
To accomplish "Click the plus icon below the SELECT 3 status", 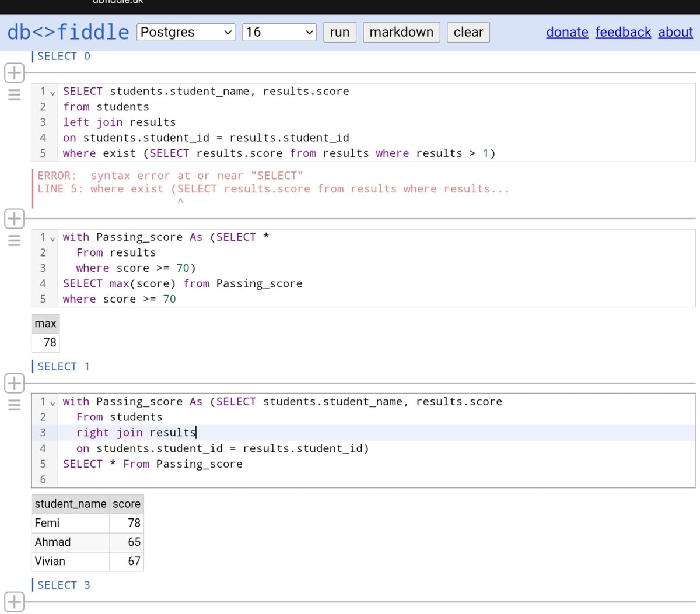I will (x=14, y=602).
